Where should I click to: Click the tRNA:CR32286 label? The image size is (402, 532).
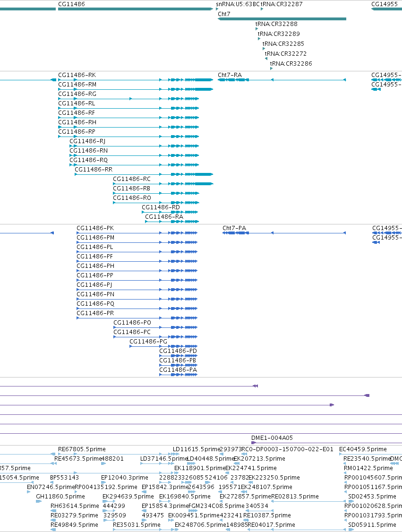[291, 63]
